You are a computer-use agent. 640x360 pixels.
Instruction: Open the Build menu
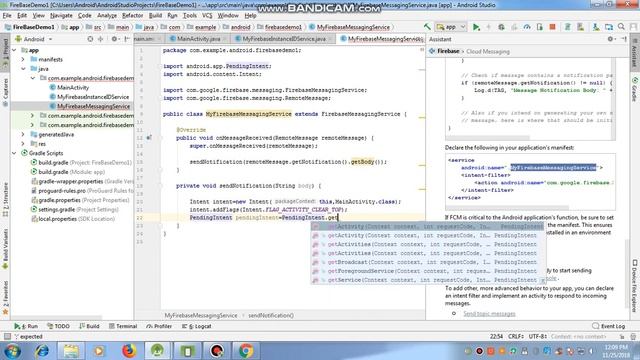tap(155, 16)
